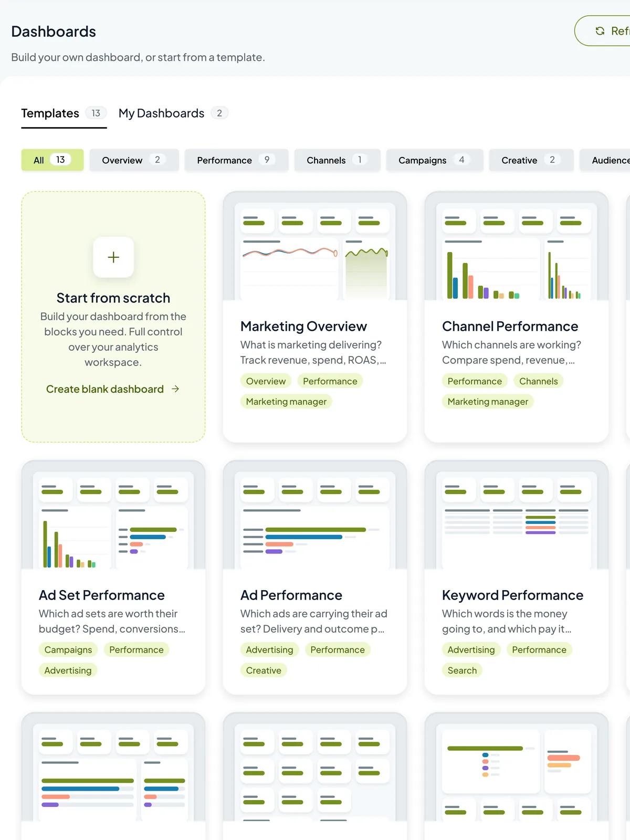630x840 pixels.
Task: Select the All filter chip
Action: [x=52, y=160]
